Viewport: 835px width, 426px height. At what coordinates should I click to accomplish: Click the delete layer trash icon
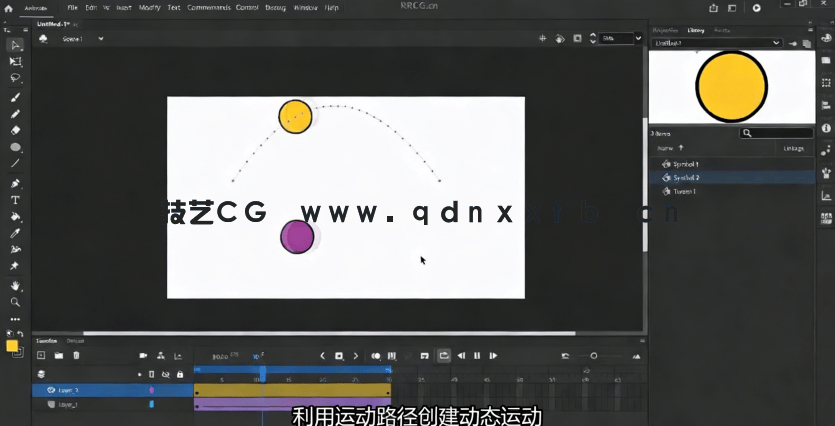[x=76, y=356]
